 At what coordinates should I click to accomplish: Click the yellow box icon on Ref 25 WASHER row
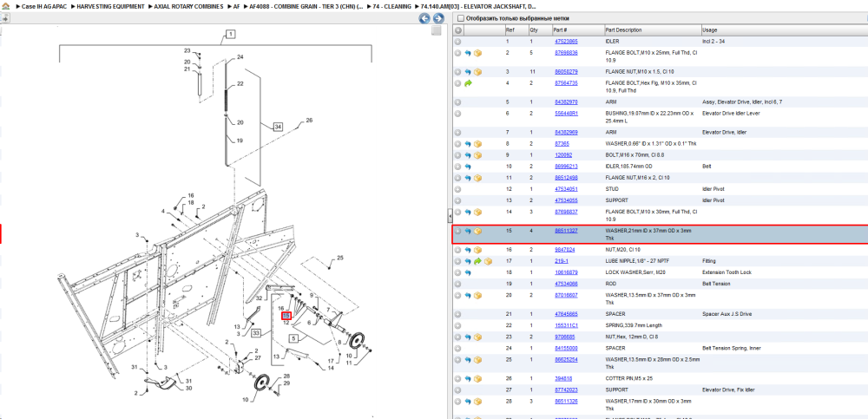[477, 360]
